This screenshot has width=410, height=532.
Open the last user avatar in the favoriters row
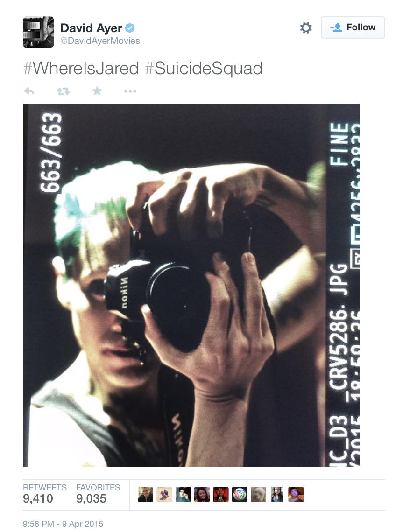point(296,494)
